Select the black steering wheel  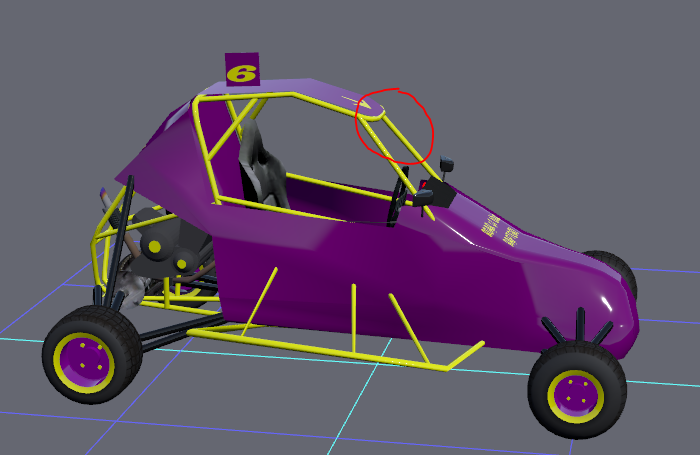[x=399, y=196]
